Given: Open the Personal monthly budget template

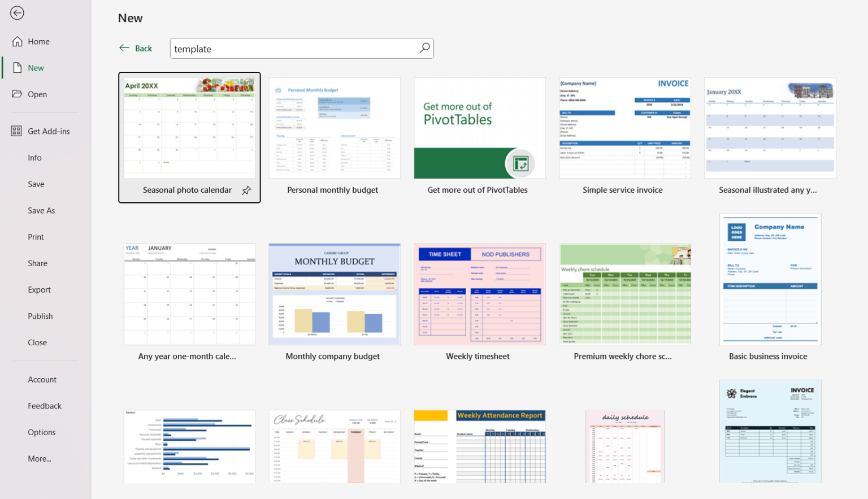Looking at the screenshot, I should (x=334, y=128).
